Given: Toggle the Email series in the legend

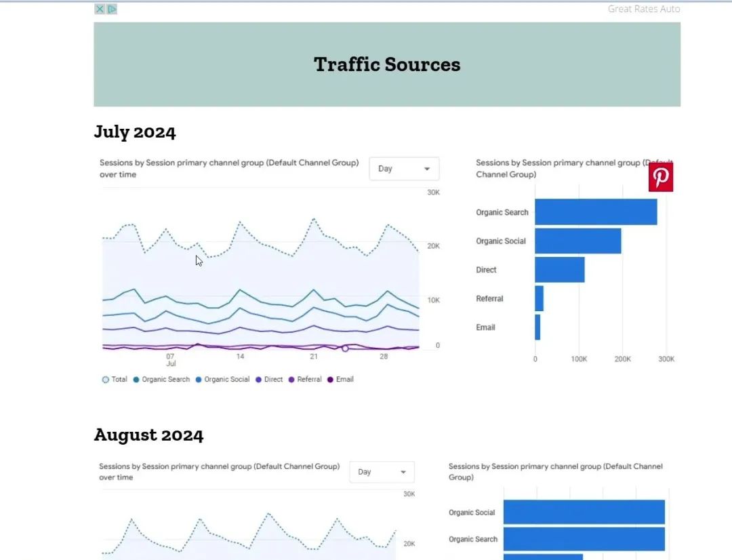Looking at the screenshot, I should (x=340, y=380).
